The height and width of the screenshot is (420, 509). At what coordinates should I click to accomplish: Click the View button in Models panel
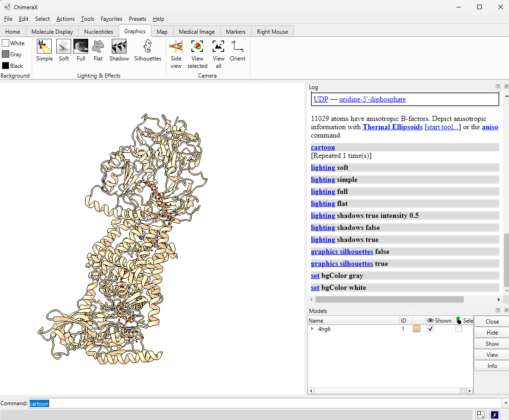pos(492,354)
